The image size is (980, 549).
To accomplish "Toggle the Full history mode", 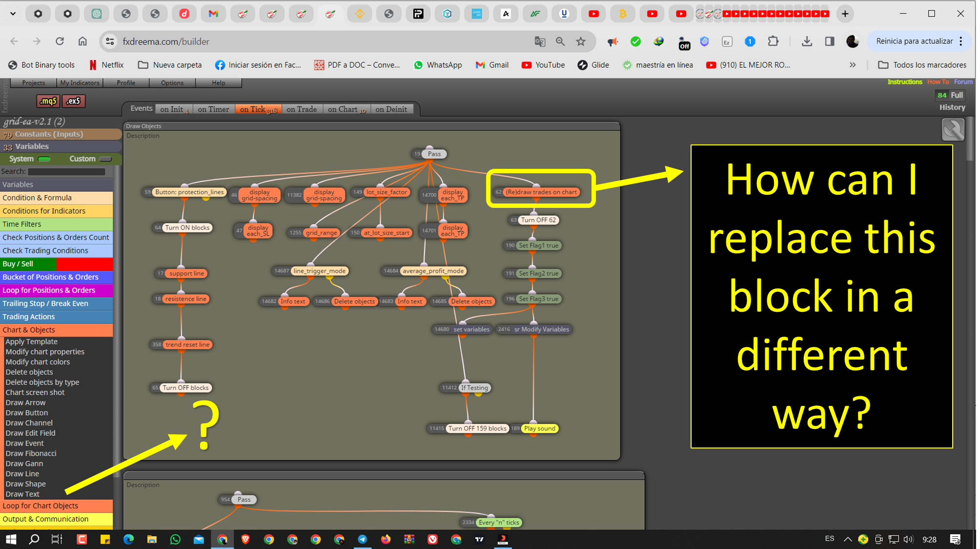I will click(x=957, y=95).
